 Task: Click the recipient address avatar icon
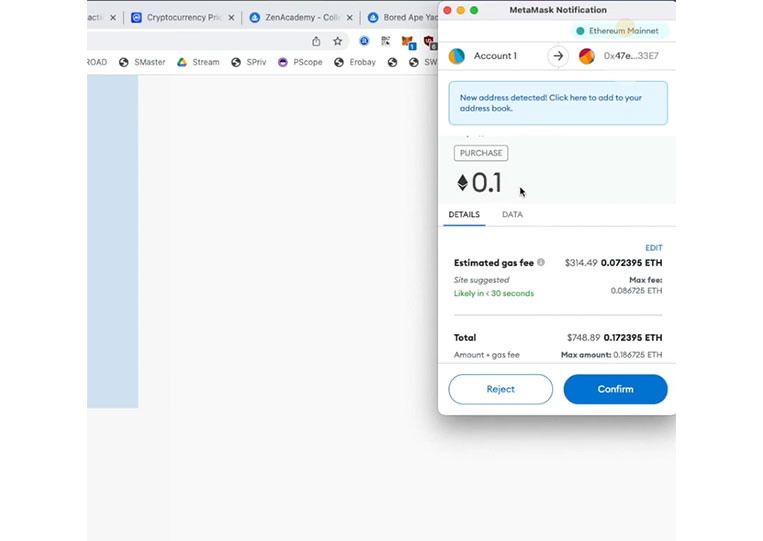[x=586, y=56]
